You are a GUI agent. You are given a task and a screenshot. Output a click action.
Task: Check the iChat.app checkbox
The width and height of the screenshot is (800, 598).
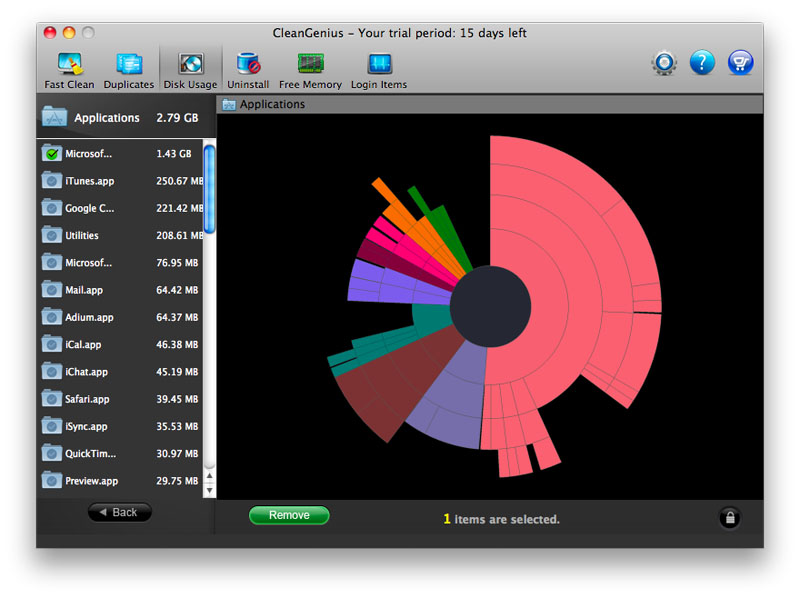52,372
